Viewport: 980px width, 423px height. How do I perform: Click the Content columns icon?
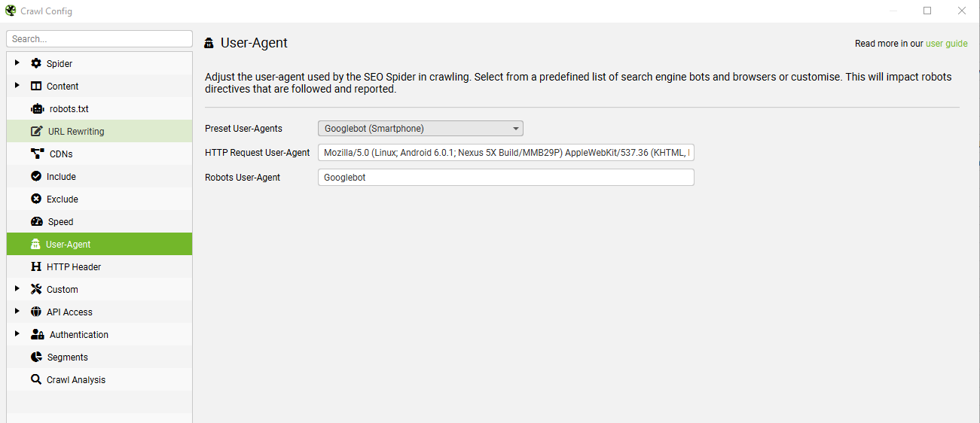(x=36, y=87)
